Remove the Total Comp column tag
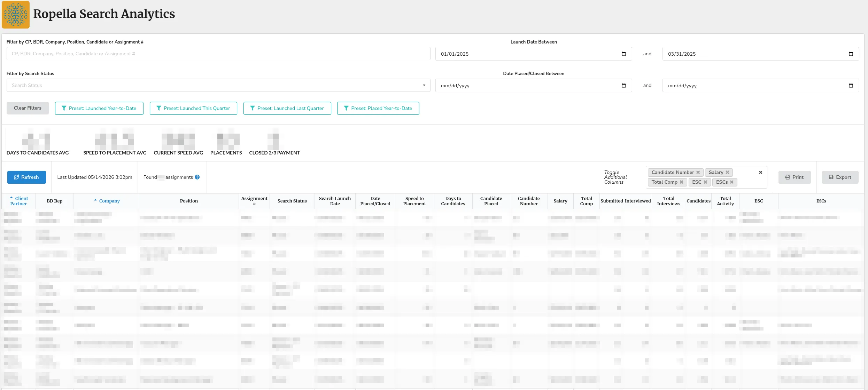Screen dimensions: 868x390 tap(681, 182)
